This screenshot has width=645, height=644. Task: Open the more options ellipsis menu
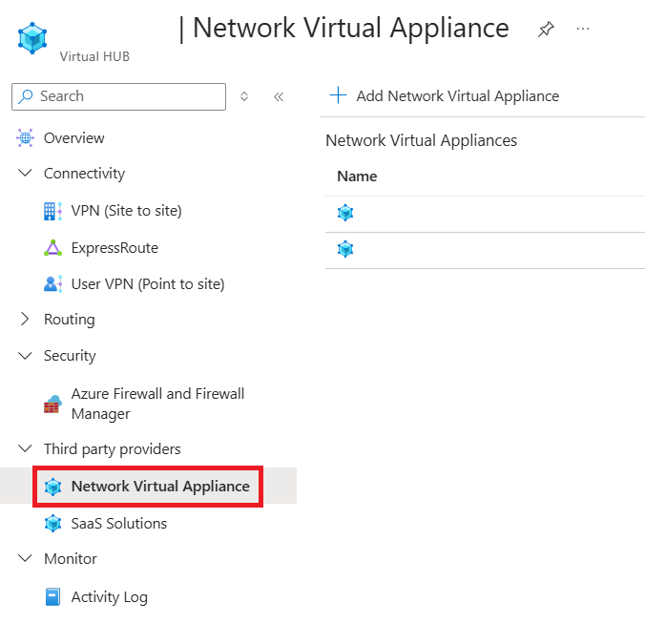583,29
